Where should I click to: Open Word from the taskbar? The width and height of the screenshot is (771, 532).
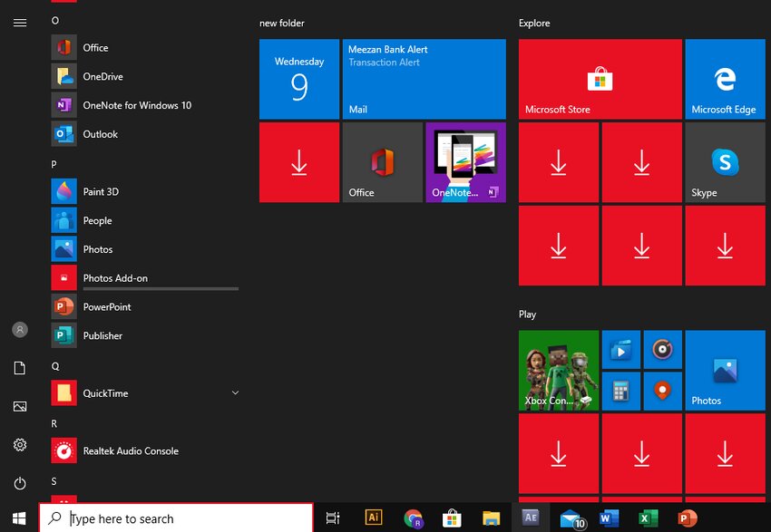coord(610,518)
